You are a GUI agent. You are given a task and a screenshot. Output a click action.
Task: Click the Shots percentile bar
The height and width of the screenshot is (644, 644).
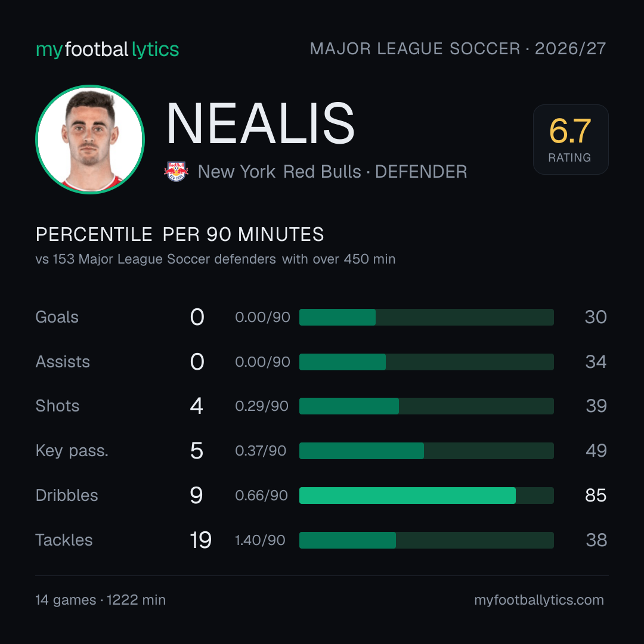click(426, 406)
